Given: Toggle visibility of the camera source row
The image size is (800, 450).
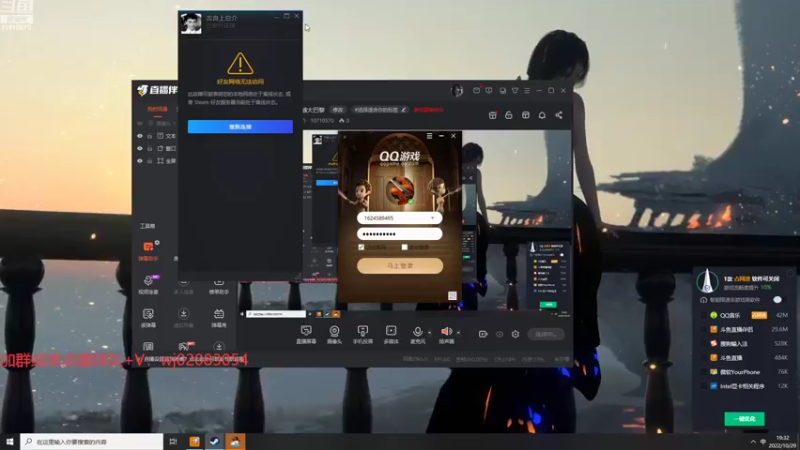Looking at the screenshot, I should [x=140, y=123].
